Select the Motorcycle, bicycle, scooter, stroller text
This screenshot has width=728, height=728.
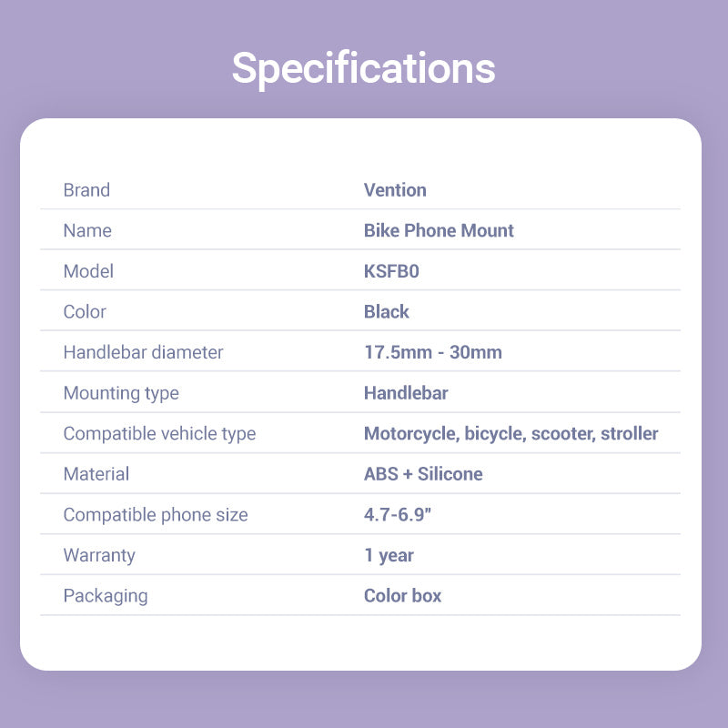[511, 433]
